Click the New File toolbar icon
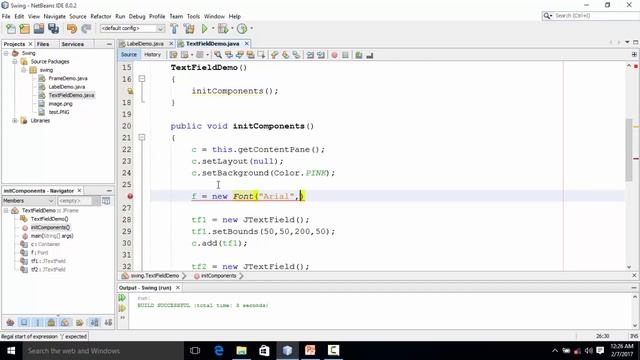640x360 pixels. pyautogui.click(x=11, y=29)
